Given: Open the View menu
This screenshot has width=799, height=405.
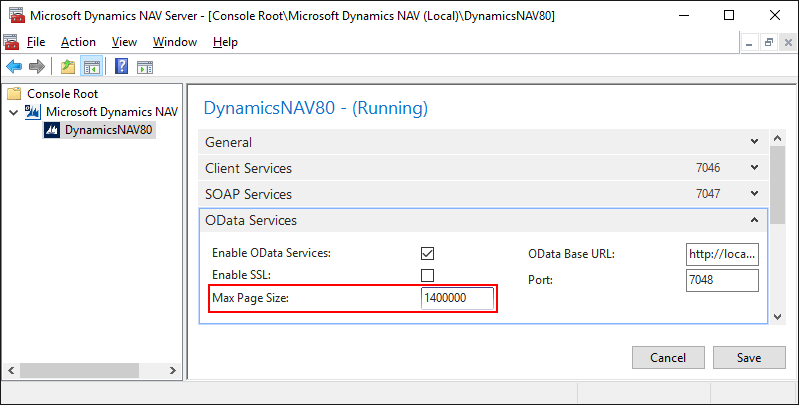Looking at the screenshot, I should [124, 42].
